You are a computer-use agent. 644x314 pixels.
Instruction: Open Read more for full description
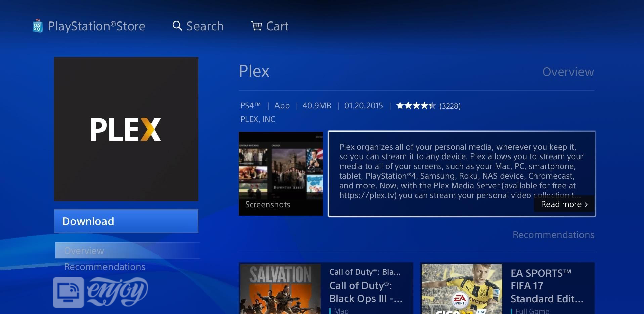[564, 204]
